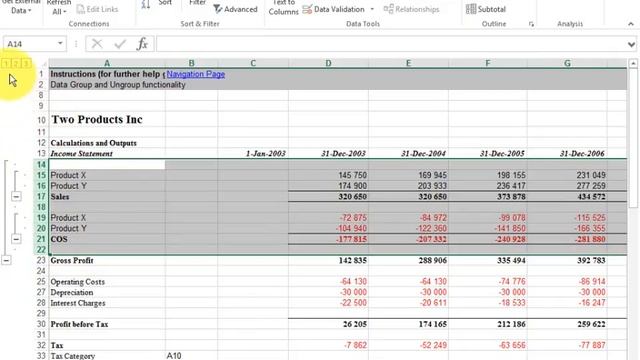Select column B header
640x360 pixels.
(x=191, y=63)
